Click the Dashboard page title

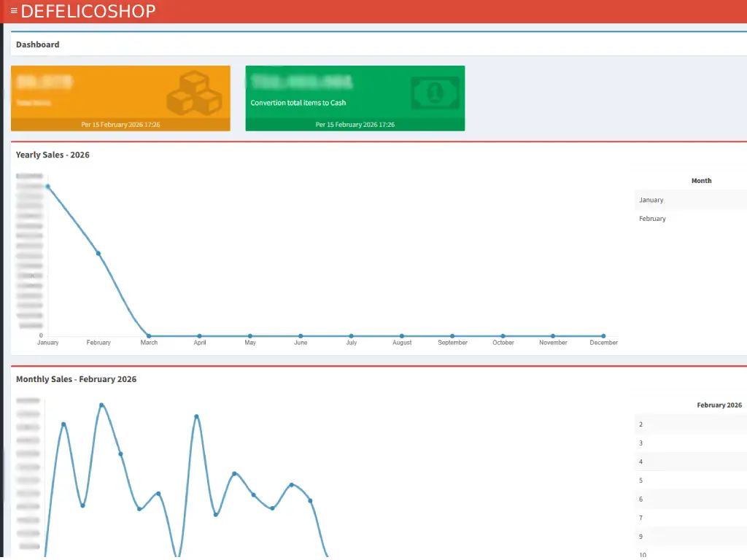click(38, 44)
